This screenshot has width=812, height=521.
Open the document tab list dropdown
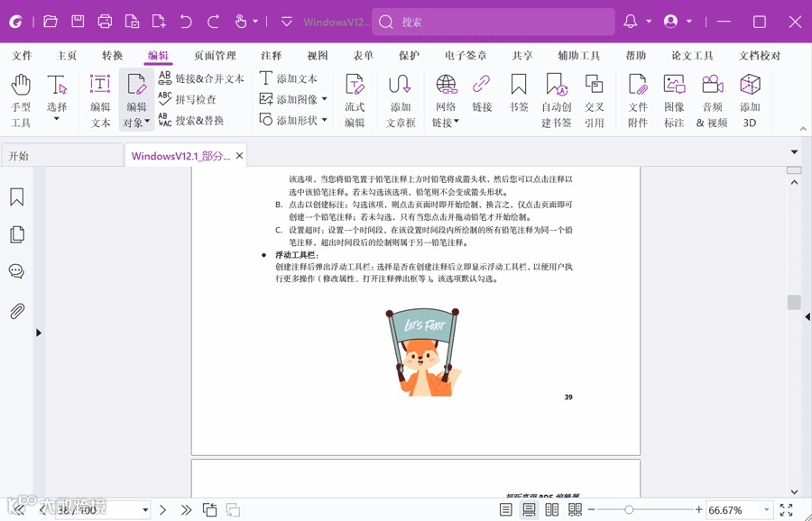(x=794, y=152)
